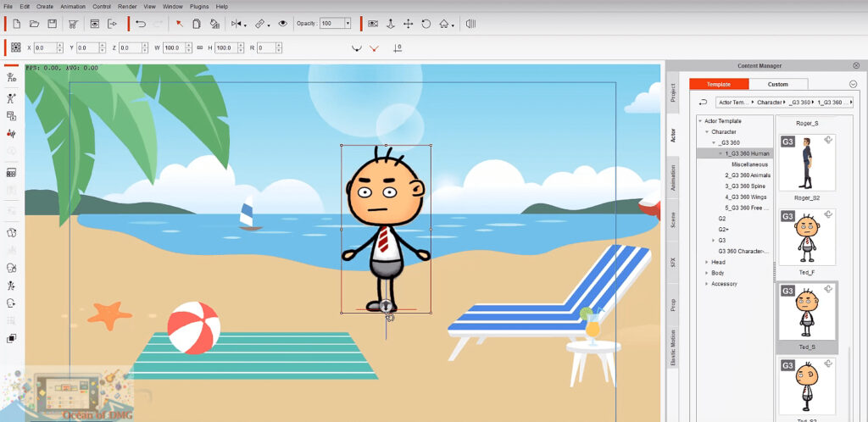
Task: Select the four-way move pan tool
Action: pos(408,24)
